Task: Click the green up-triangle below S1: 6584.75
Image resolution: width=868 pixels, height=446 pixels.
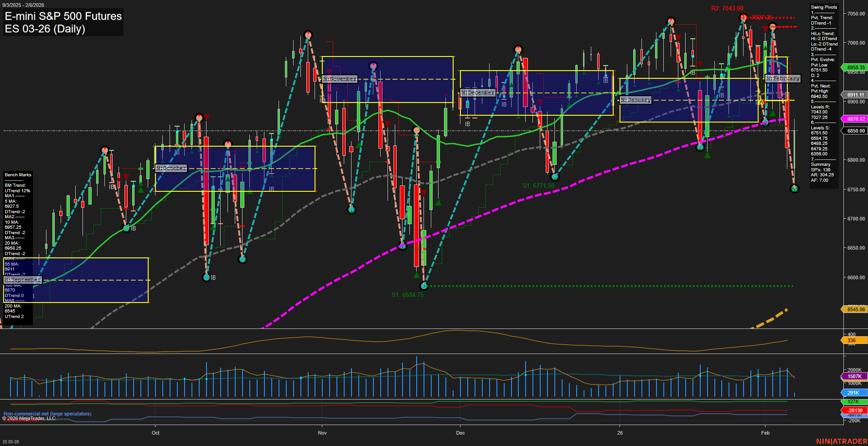Action: [416, 275]
